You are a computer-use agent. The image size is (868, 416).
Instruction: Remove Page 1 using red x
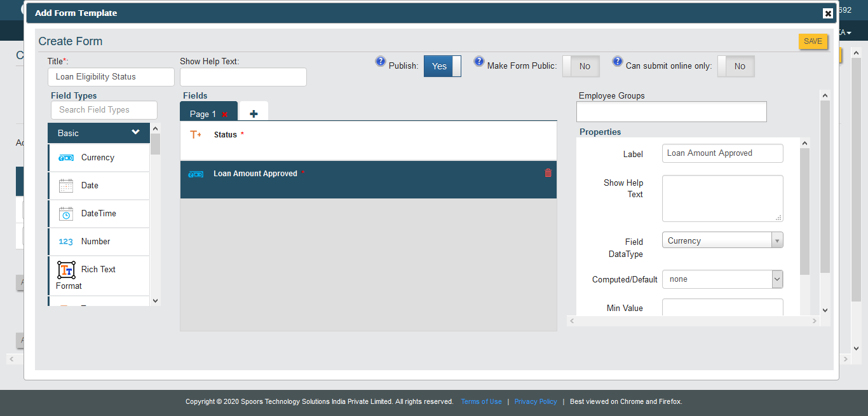point(225,114)
